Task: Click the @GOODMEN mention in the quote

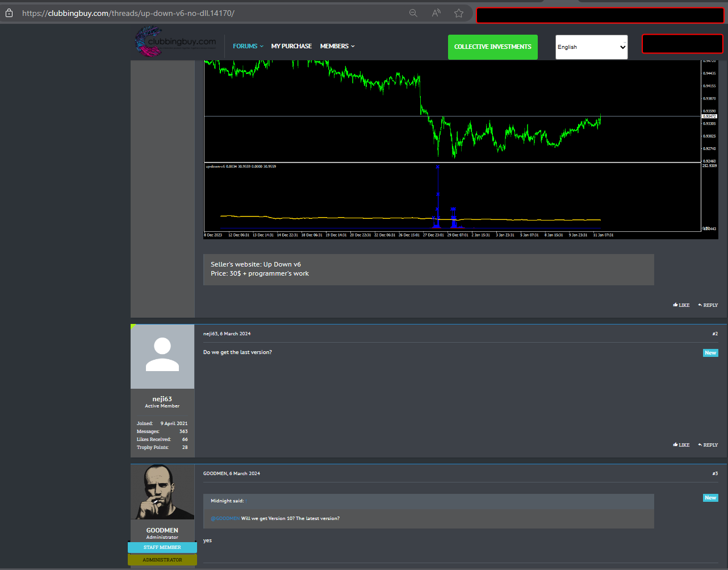Action: [225, 518]
